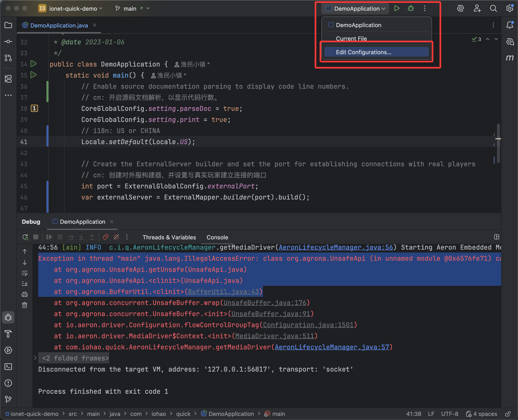This screenshot has width=518, height=420.
Task: Open the AeronLifecycleManager.java:57 link
Action: point(332,347)
